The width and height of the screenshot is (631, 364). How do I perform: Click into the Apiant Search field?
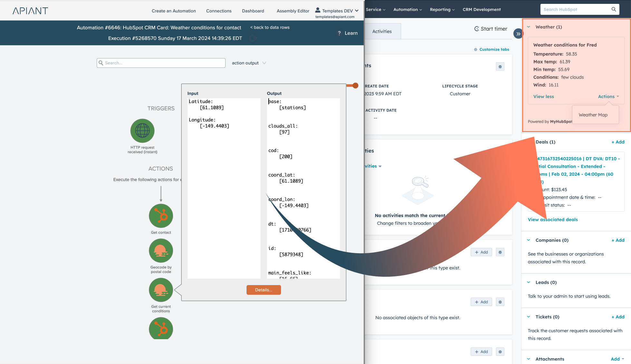161,63
